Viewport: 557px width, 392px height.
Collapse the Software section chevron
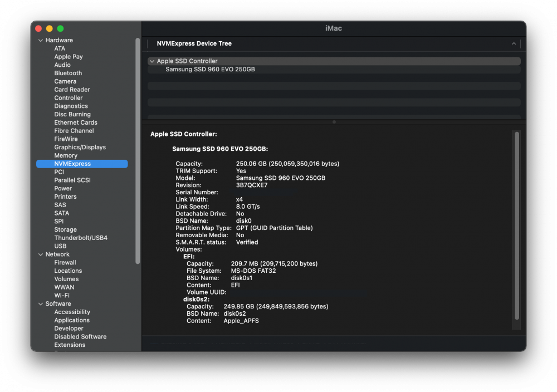[x=41, y=304]
